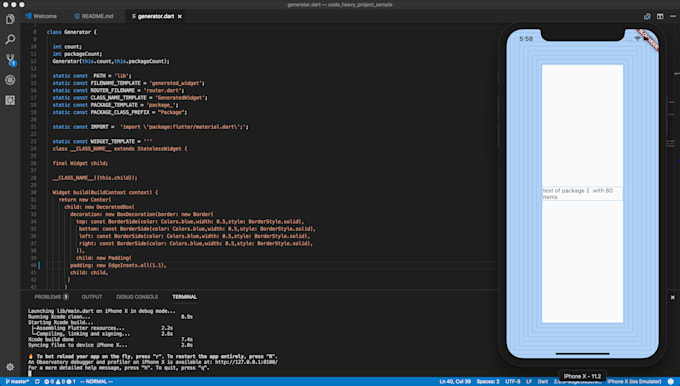Open the Spaces: 2 indentation selector
This screenshot has width=680, height=386.
[488, 382]
